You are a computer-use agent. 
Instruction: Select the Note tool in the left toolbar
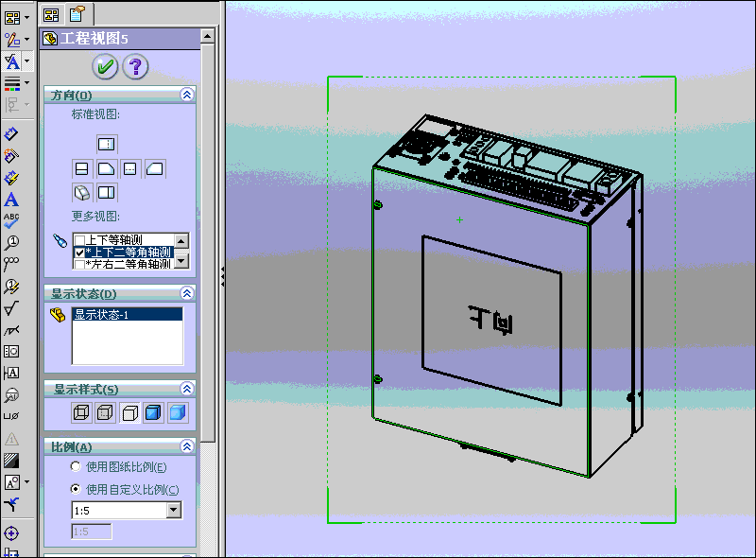[11, 199]
